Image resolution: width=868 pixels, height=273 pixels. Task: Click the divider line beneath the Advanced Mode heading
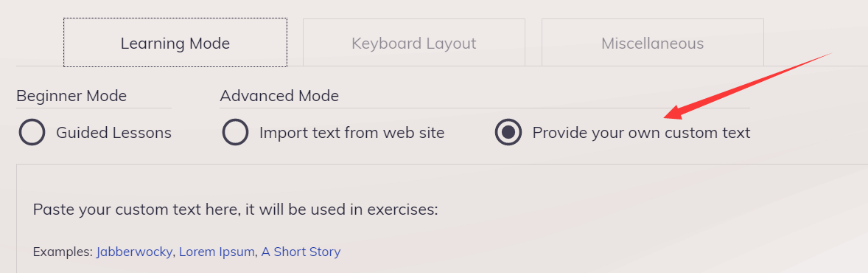(x=484, y=108)
